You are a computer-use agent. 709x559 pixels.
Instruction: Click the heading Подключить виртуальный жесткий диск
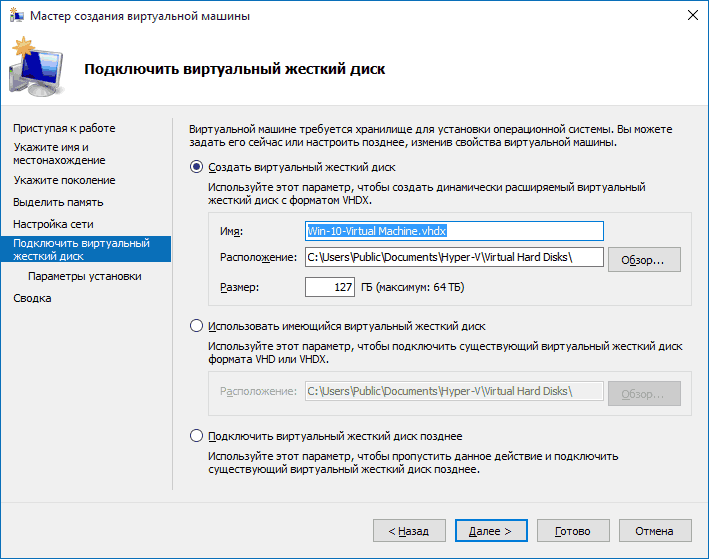pos(235,69)
